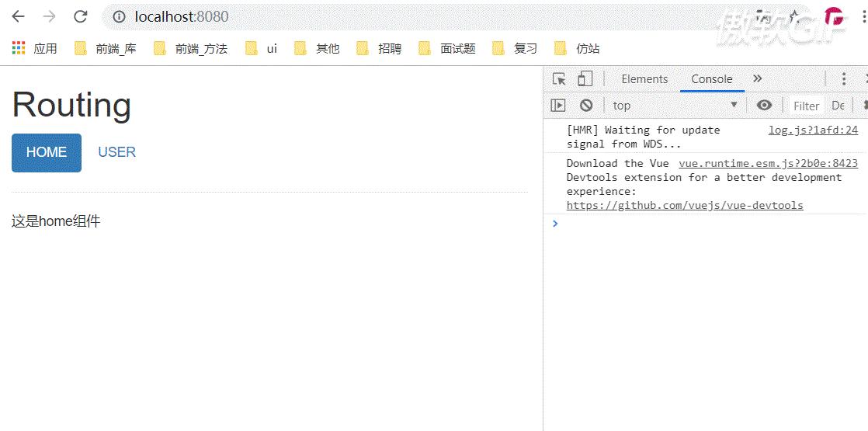Click the site info icon in address bar
Screen dimensions: 868x431
(x=119, y=16)
